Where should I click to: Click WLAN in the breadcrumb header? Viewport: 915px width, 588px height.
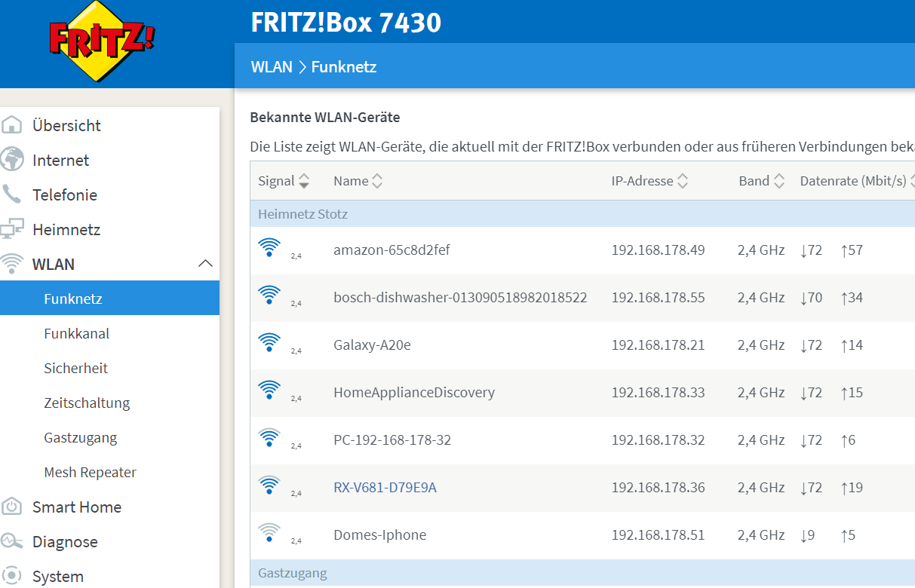[272, 67]
